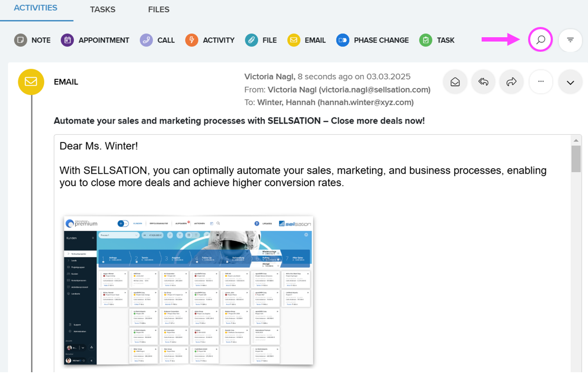588x376 pixels.
Task: Click the "EMAIL" heading of the timeline entry
Action: (x=66, y=82)
